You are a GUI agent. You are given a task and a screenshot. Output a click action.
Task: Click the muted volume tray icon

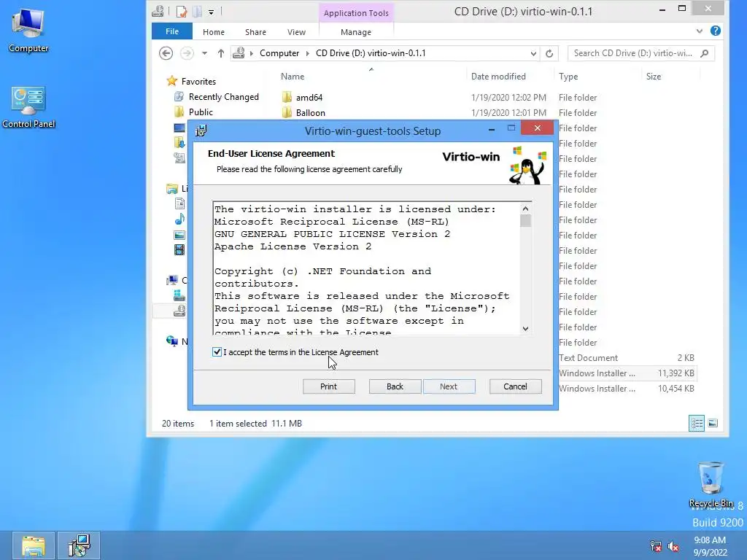(673, 546)
